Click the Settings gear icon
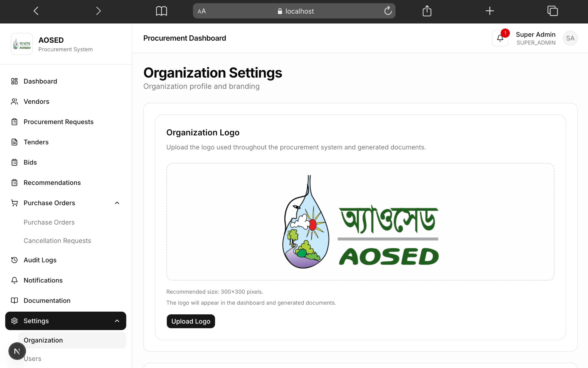Image resolution: width=588 pixels, height=368 pixels. pyautogui.click(x=14, y=321)
